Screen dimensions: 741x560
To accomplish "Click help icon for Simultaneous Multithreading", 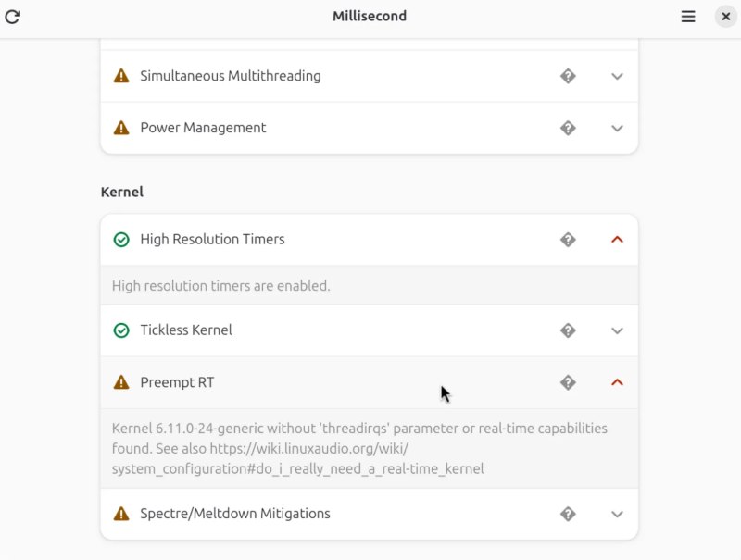I will [568, 76].
